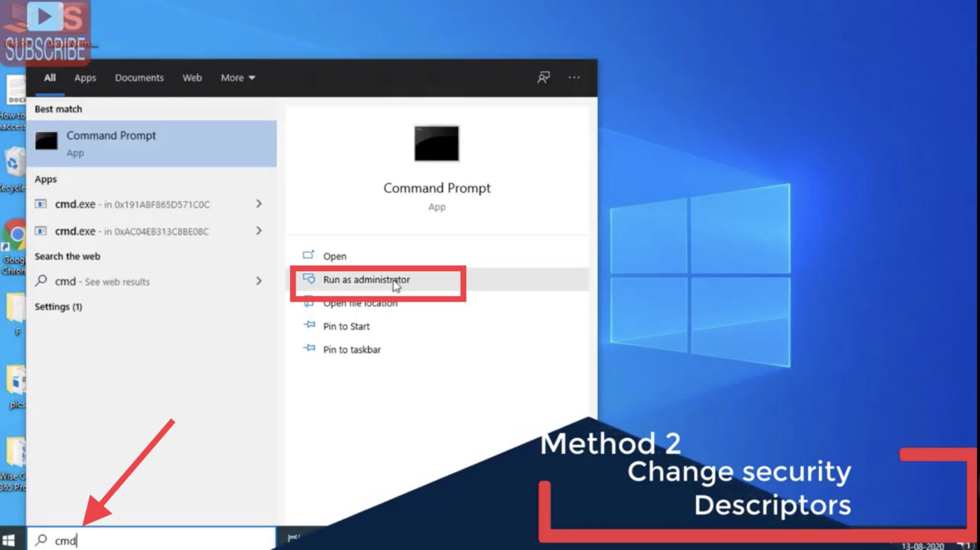Open the Recycle Bin
Image resolution: width=980 pixels, height=550 pixels.
14,161
